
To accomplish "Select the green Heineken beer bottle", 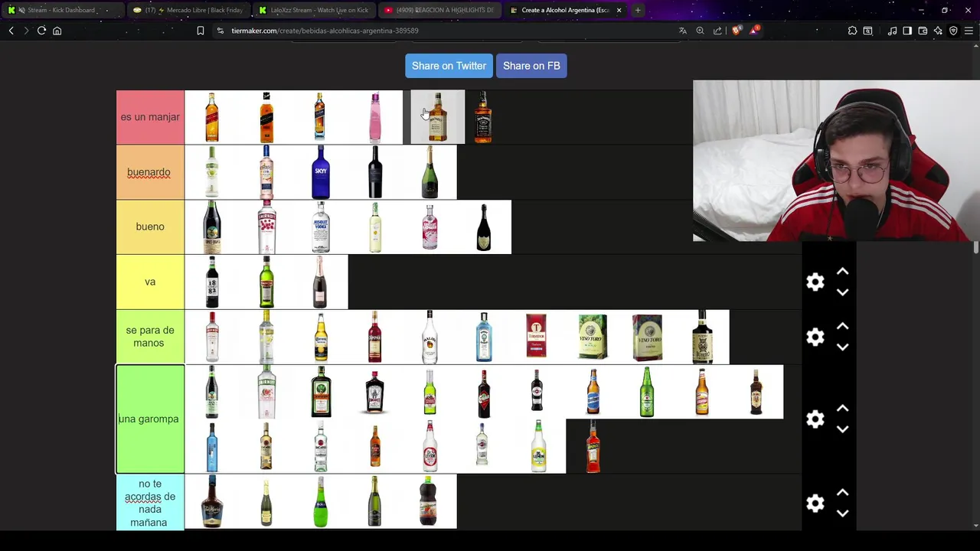I will pos(647,392).
